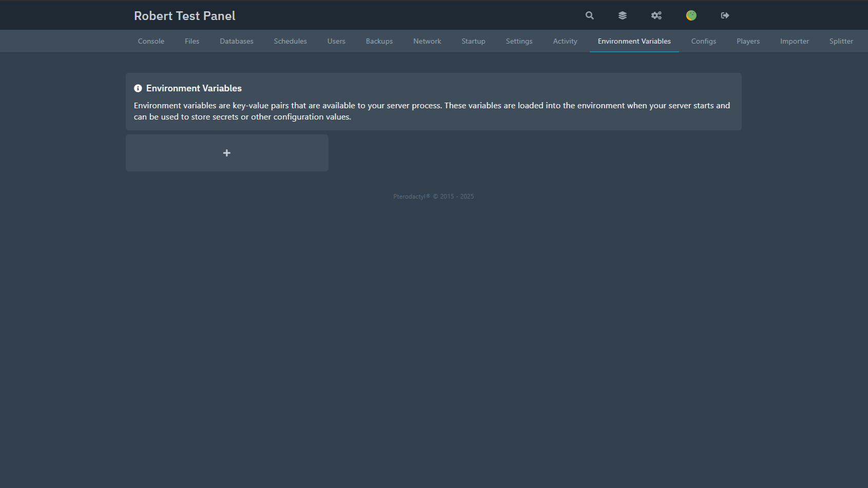Open the Files tab
The height and width of the screenshot is (488, 868).
point(192,41)
